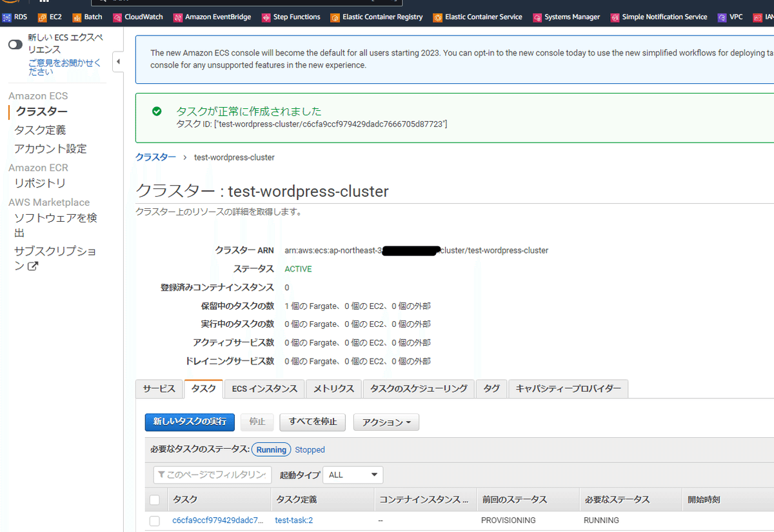Click the すべてを停止 button
This screenshot has height=532, width=774.
[313, 422]
